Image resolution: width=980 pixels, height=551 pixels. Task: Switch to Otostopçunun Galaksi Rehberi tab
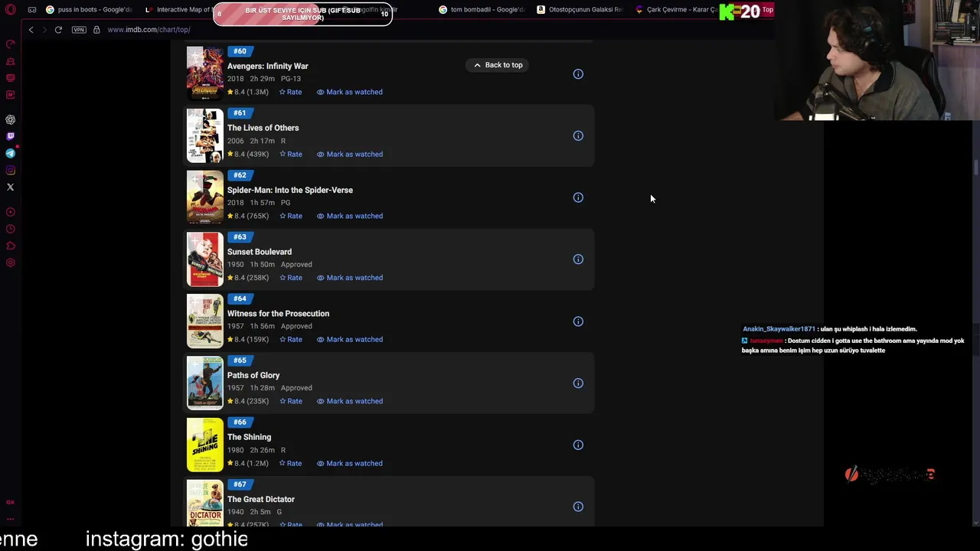coord(580,10)
